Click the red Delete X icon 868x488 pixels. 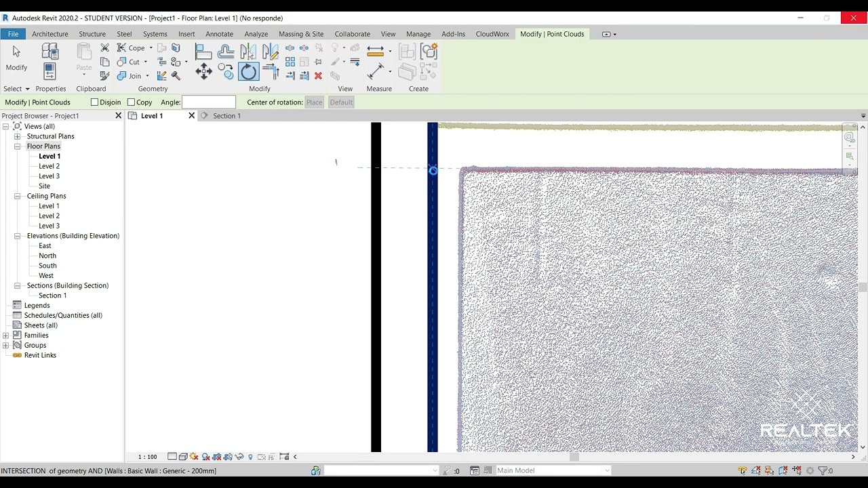pyautogui.click(x=317, y=75)
